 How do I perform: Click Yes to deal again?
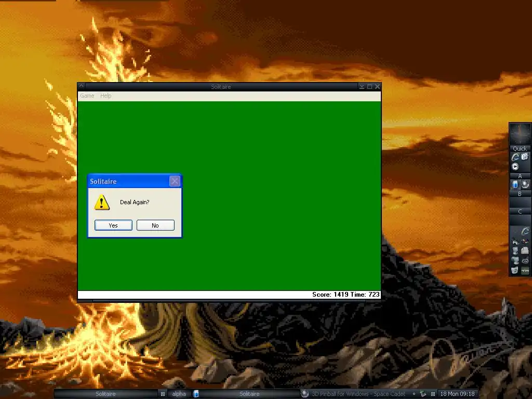point(113,225)
